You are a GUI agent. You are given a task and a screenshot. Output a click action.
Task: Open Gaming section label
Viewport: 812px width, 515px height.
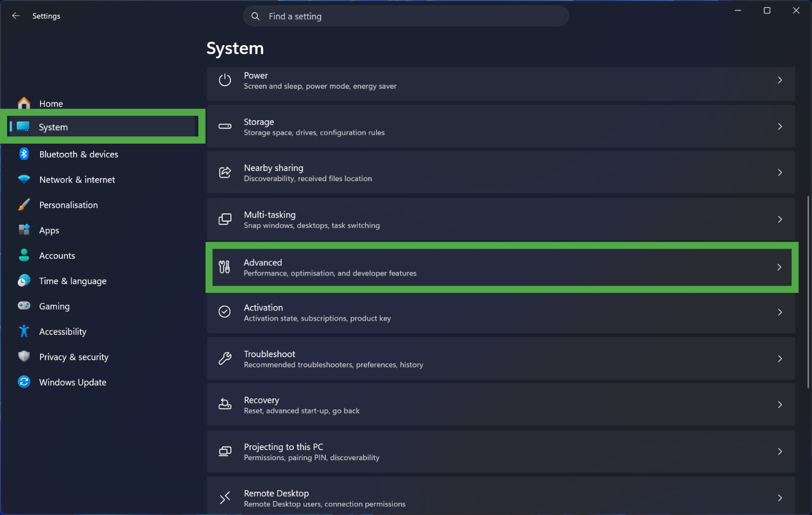coord(54,306)
